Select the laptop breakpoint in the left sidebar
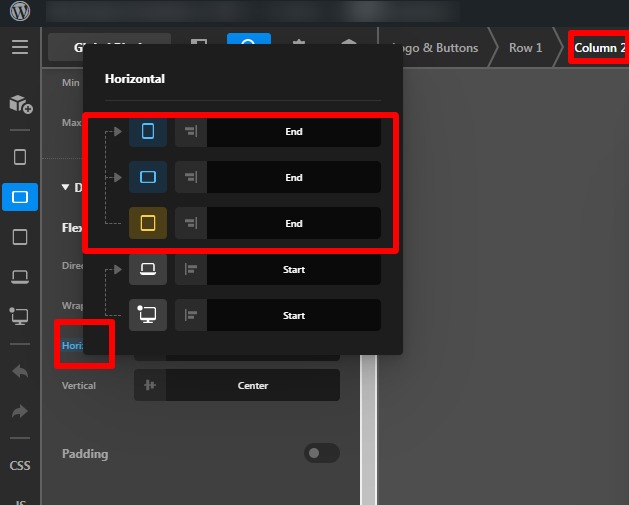Viewport: 629px width, 505px height. [x=20, y=276]
